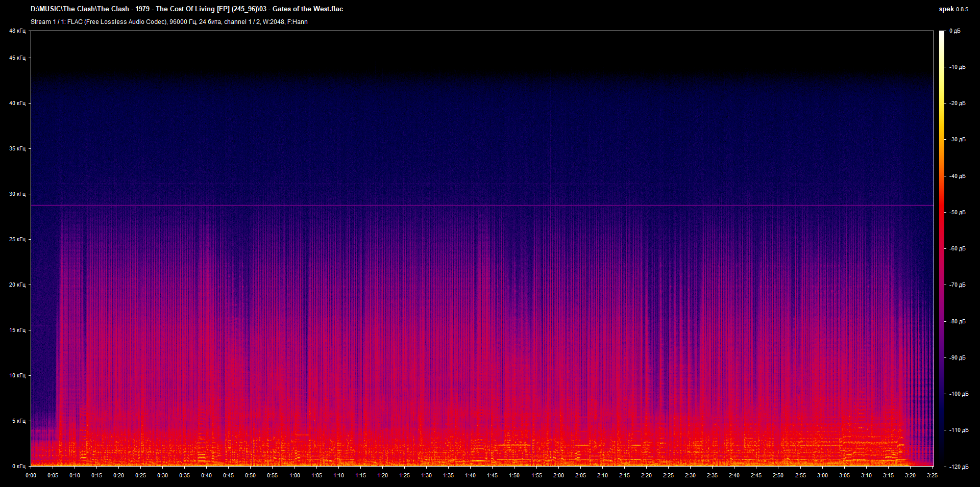980x487 pixels.
Task: Click the 0 дБ label on legend
Action: (955, 31)
